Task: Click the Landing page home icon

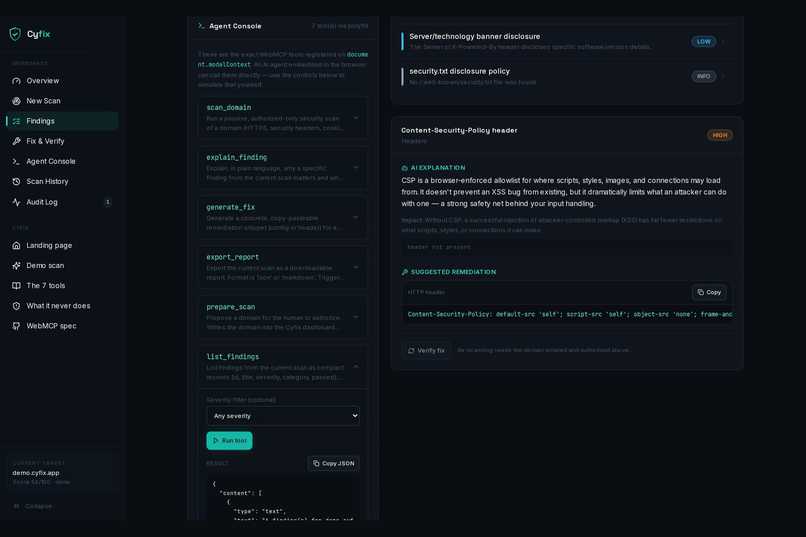Action: coord(16,246)
